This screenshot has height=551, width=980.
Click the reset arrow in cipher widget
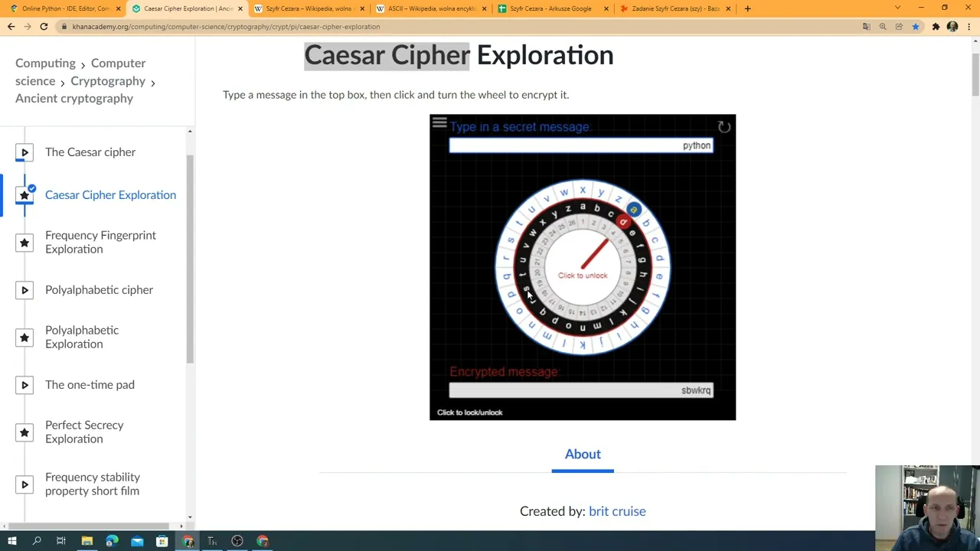tap(724, 127)
